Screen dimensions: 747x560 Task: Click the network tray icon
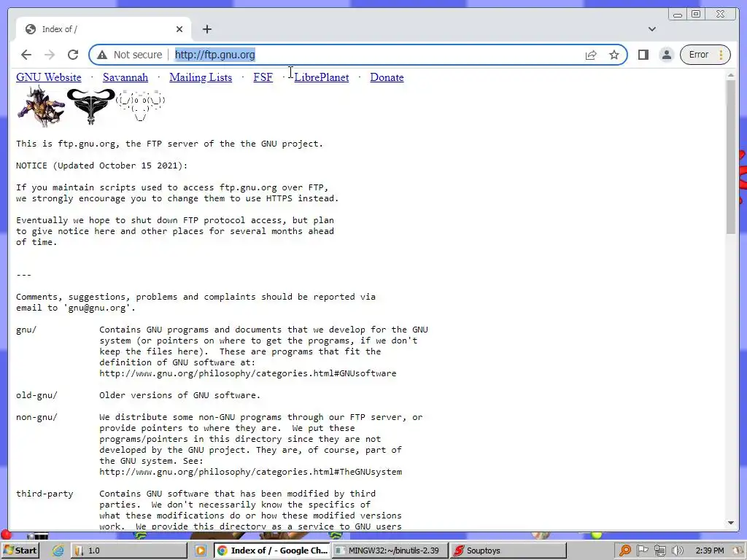(659, 551)
